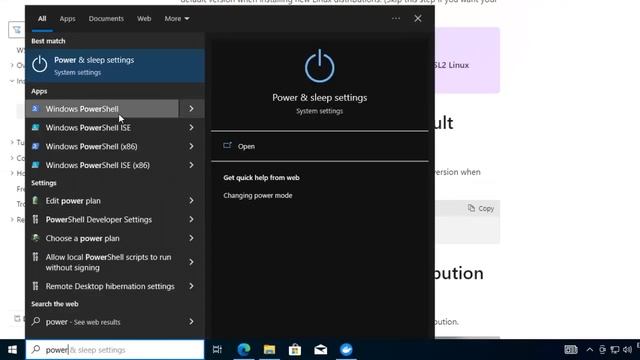
Task: Click the power web search result
Action: (x=102, y=322)
